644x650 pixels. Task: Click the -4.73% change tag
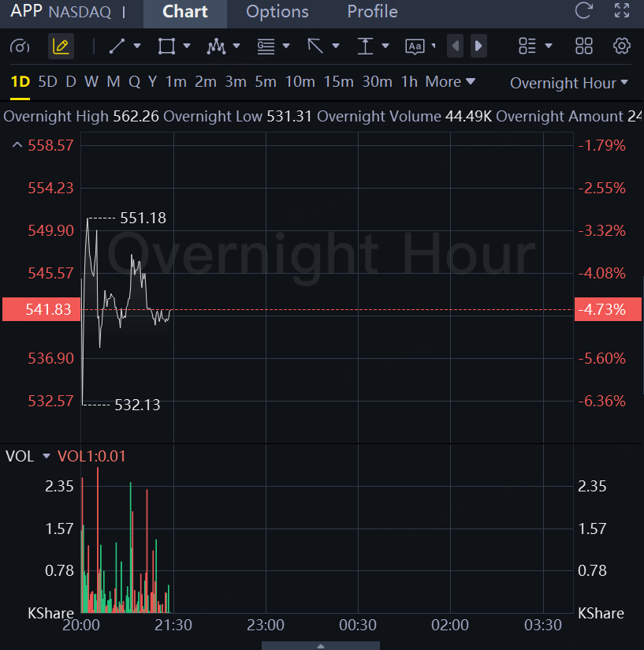pyautogui.click(x=608, y=309)
